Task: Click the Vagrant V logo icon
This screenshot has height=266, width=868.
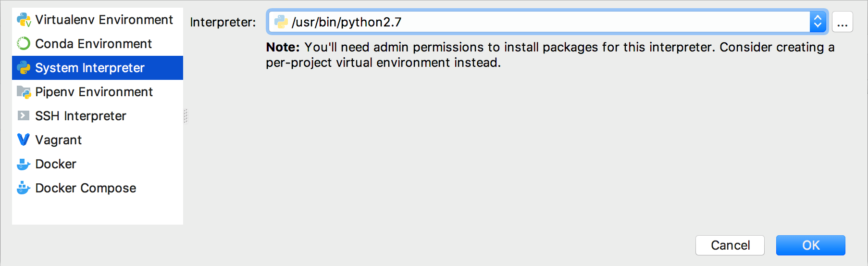Action: coord(24,140)
